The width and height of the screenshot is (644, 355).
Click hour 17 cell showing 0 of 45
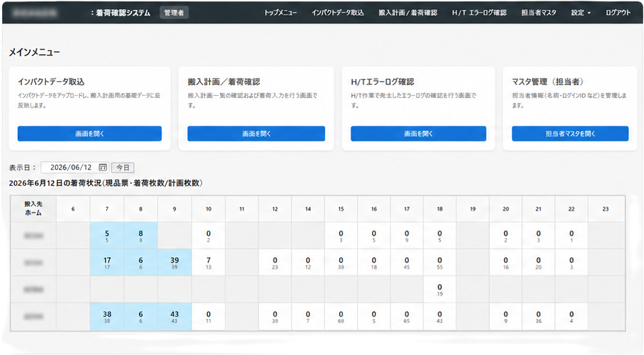[407, 262]
